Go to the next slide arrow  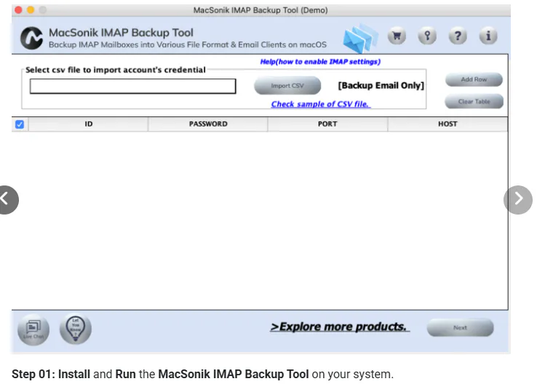(518, 200)
